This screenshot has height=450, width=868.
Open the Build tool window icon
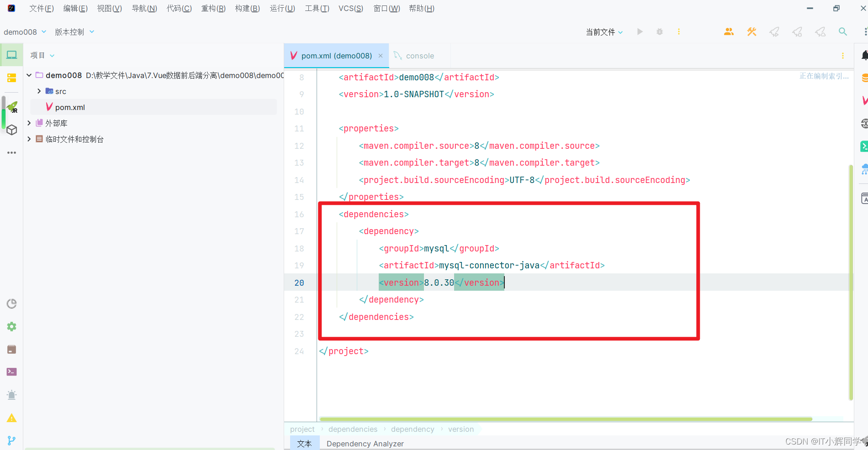click(x=12, y=350)
